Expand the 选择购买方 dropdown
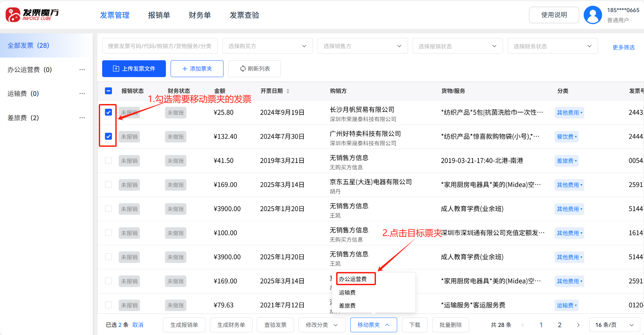Image resolution: width=644 pixels, height=335 pixels. pos(267,46)
